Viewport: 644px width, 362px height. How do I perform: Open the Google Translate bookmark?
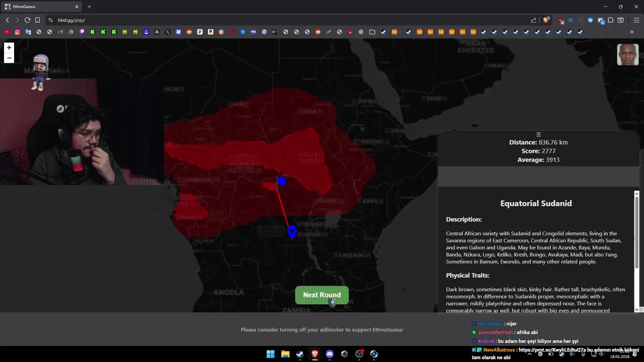click(x=28, y=32)
